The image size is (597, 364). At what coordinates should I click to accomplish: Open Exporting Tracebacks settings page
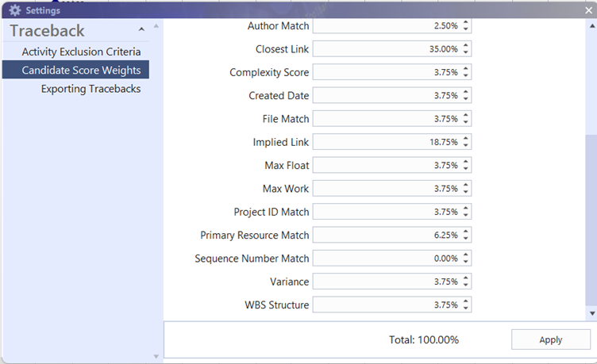tap(91, 89)
